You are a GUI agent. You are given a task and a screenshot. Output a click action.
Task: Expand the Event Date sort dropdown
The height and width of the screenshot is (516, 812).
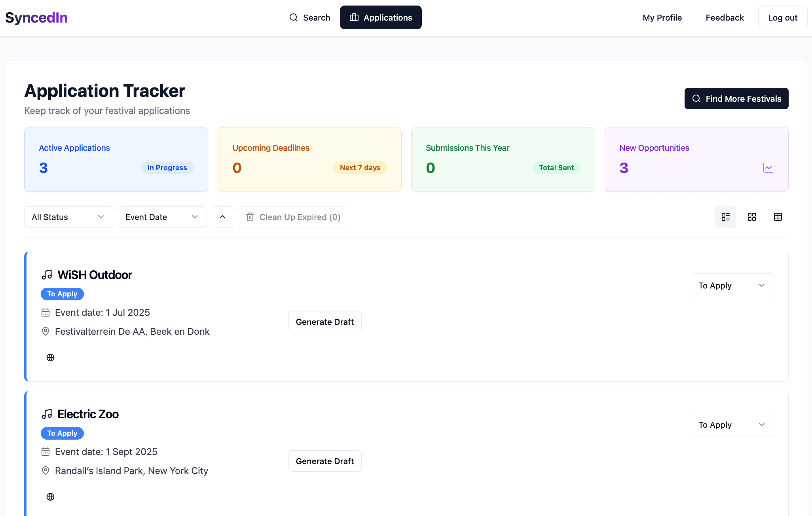tap(162, 217)
